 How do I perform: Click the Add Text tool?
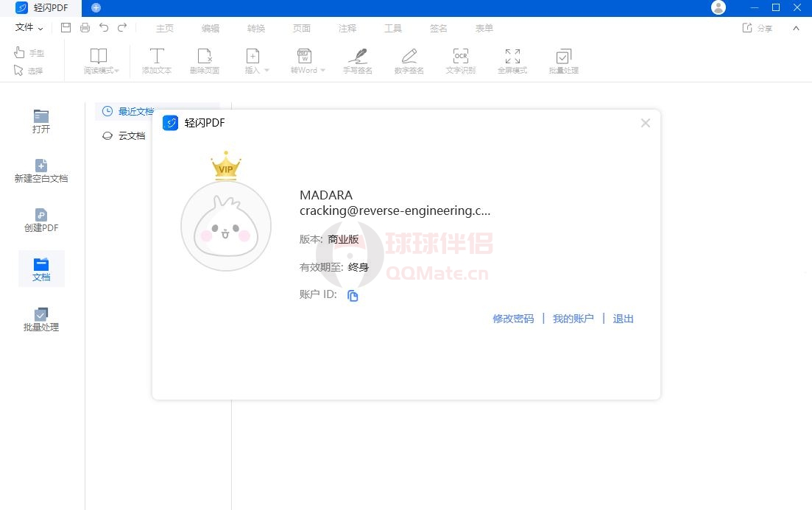pos(157,60)
